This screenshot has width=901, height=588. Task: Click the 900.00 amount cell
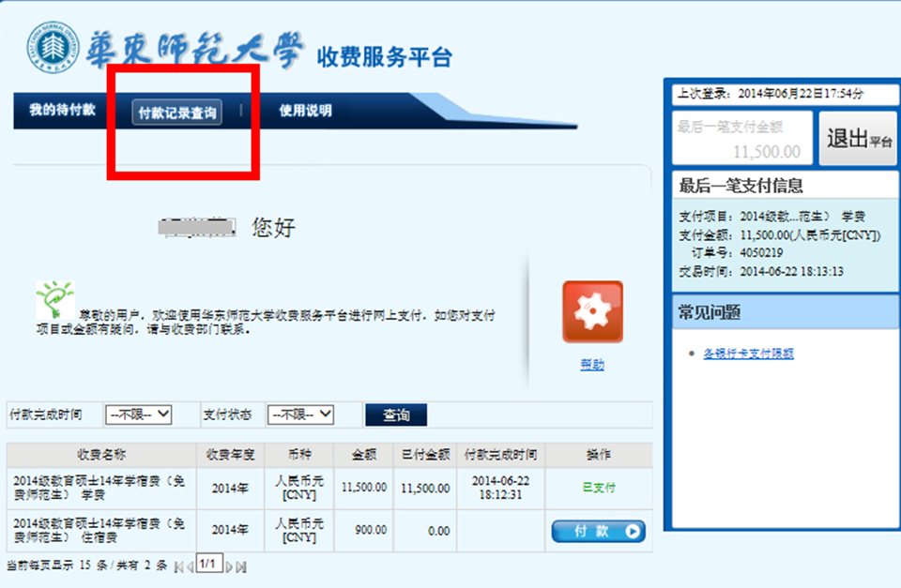[x=371, y=530]
